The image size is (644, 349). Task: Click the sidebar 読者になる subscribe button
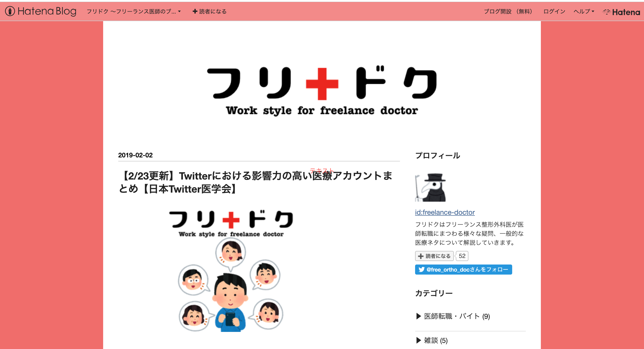pyautogui.click(x=434, y=256)
